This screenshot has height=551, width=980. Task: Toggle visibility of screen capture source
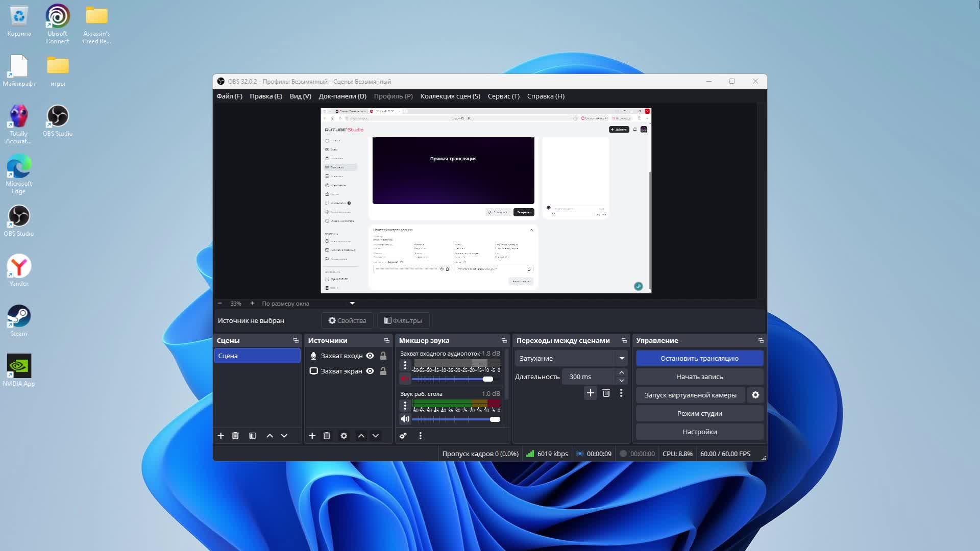[x=370, y=371]
